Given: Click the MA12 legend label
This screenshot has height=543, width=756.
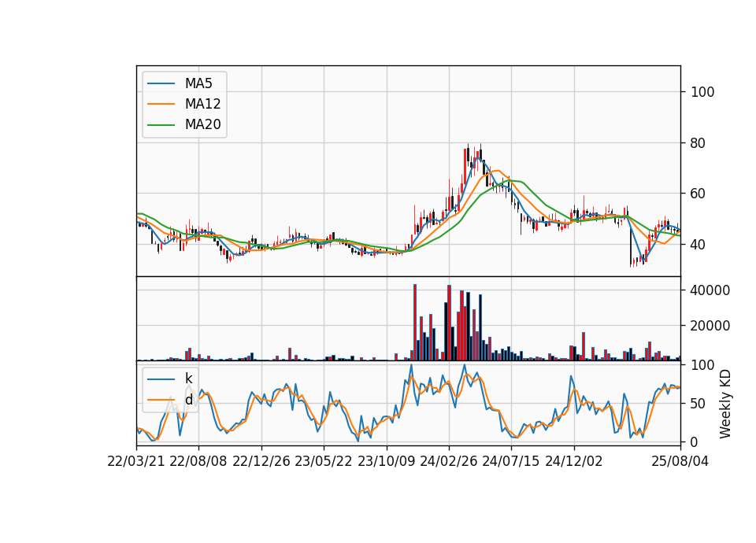Looking at the screenshot, I should [202, 104].
